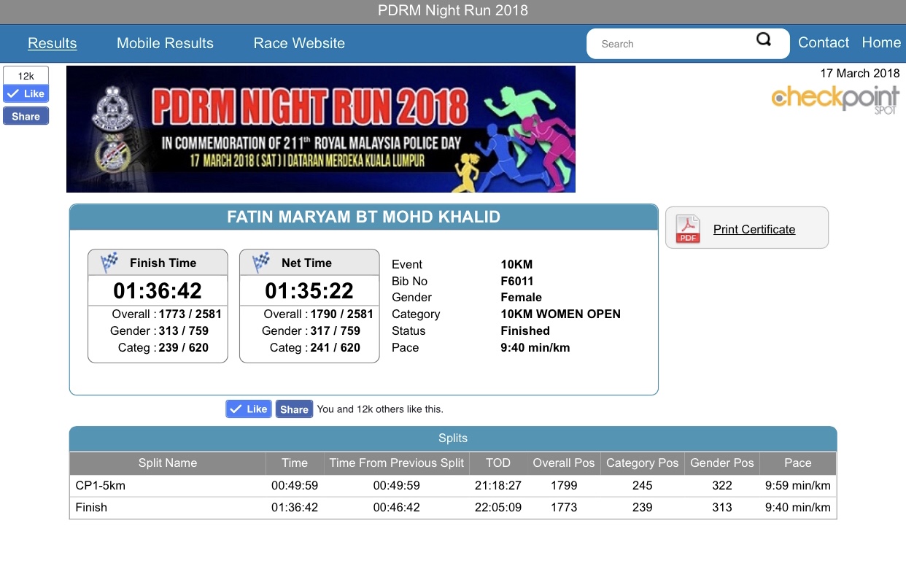Toggle the top-left Like button
The height and width of the screenshot is (588, 906).
pos(26,93)
